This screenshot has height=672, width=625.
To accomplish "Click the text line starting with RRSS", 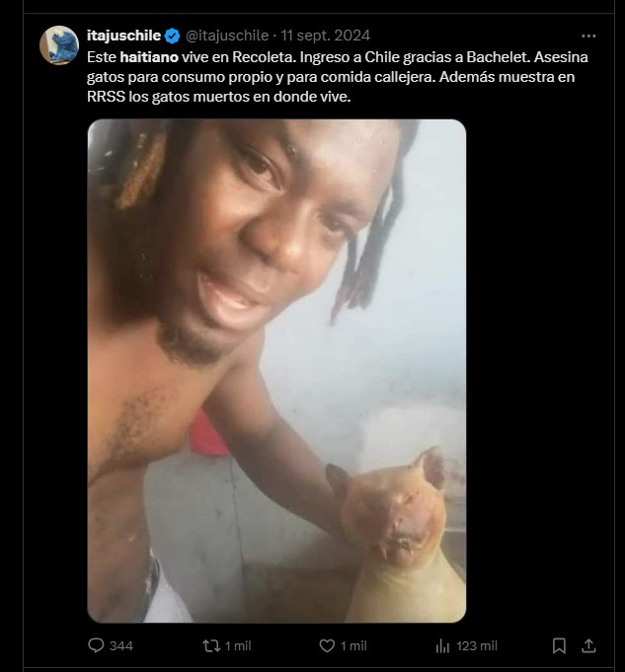I will (219, 97).
